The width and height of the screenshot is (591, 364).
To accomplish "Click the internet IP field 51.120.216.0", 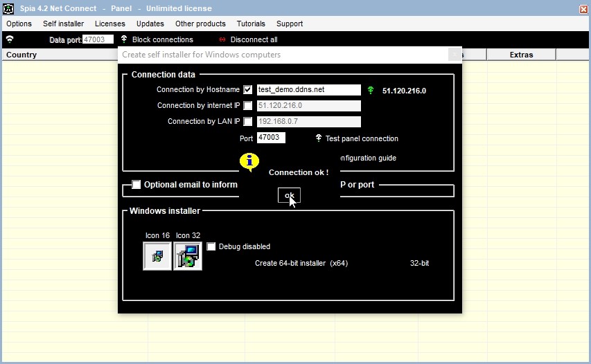I will coord(309,106).
